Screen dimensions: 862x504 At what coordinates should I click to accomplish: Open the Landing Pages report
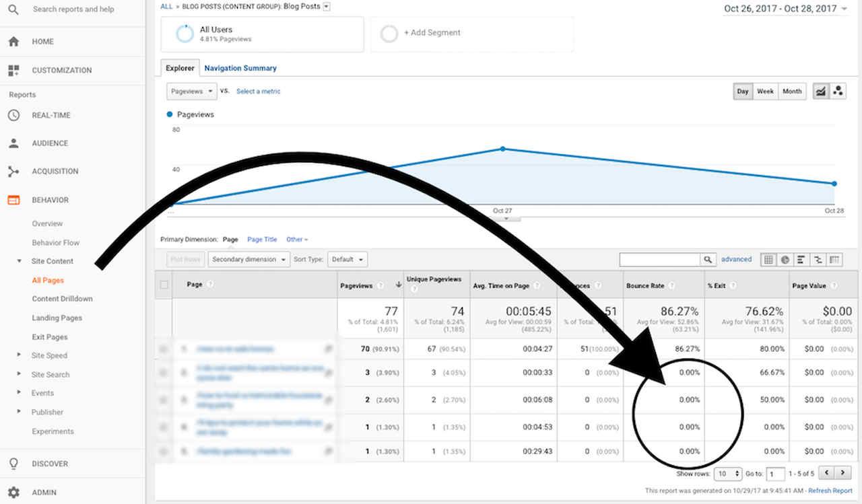pos(57,318)
